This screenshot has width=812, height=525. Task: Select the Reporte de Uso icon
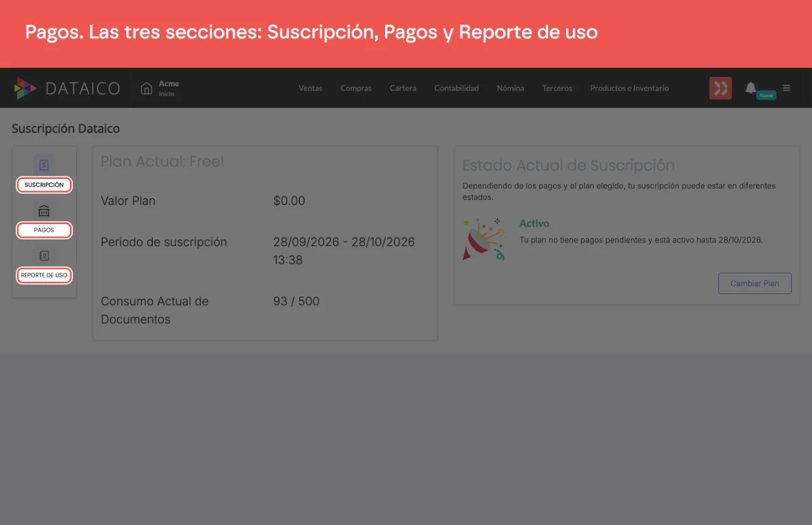coord(44,256)
